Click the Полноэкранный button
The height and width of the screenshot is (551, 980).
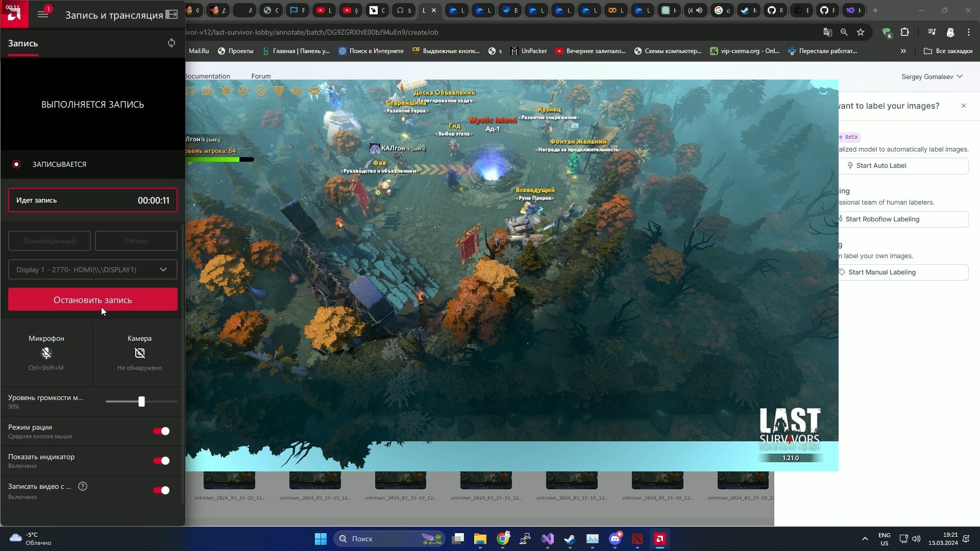tap(50, 241)
